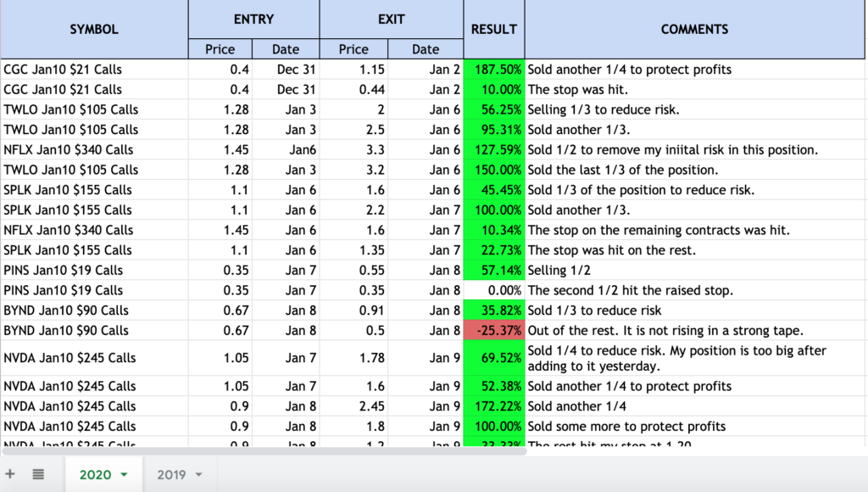Viewport: 868px width, 492px height.
Task: Click comment 'Sold some more to protect profits'
Action: pyautogui.click(x=626, y=426)
